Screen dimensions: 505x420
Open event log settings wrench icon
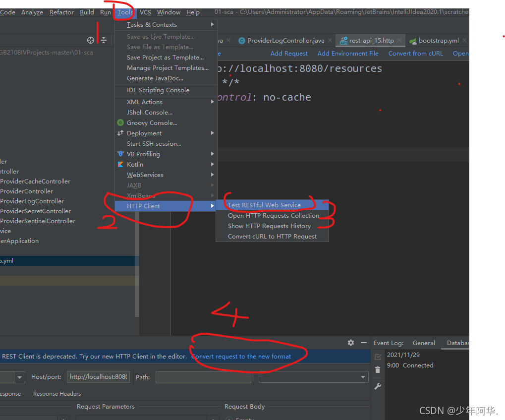pos(378,386)
